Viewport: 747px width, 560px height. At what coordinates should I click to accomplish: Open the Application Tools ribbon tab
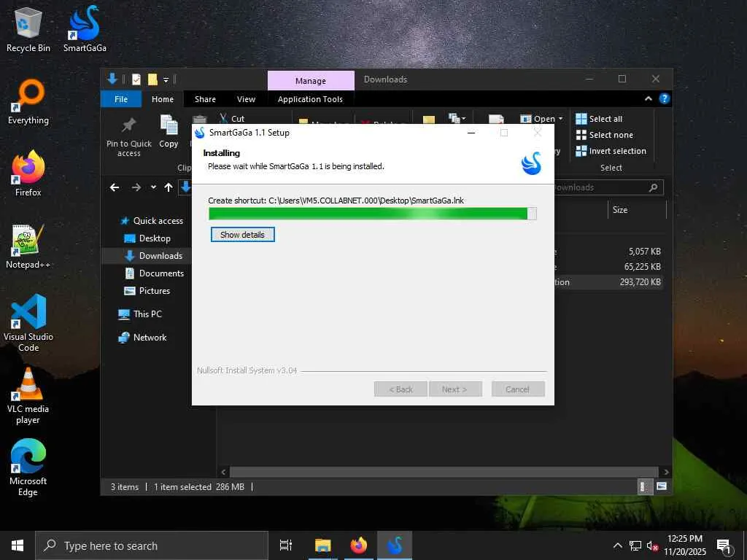[x=310, y=99]
